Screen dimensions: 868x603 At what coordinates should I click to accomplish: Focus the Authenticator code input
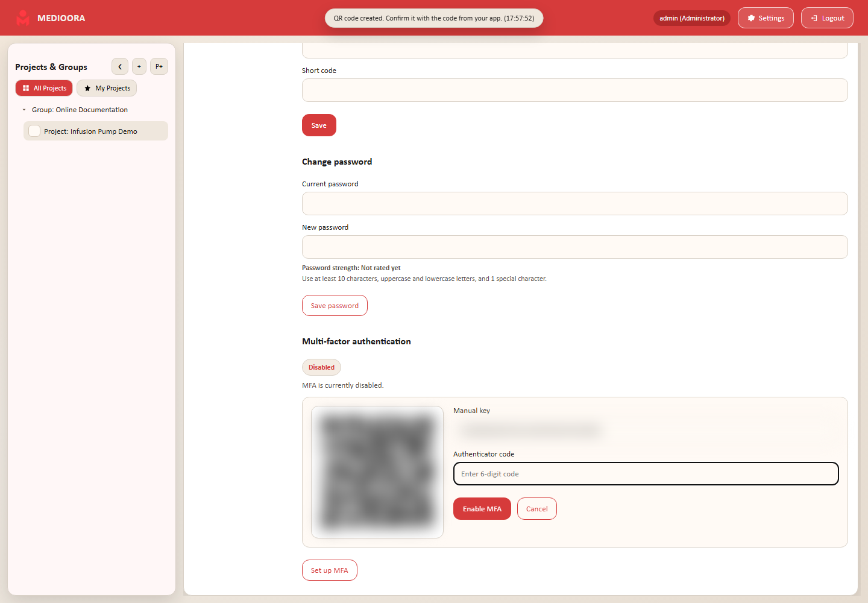pyautogui.click(x=646, y=474)
